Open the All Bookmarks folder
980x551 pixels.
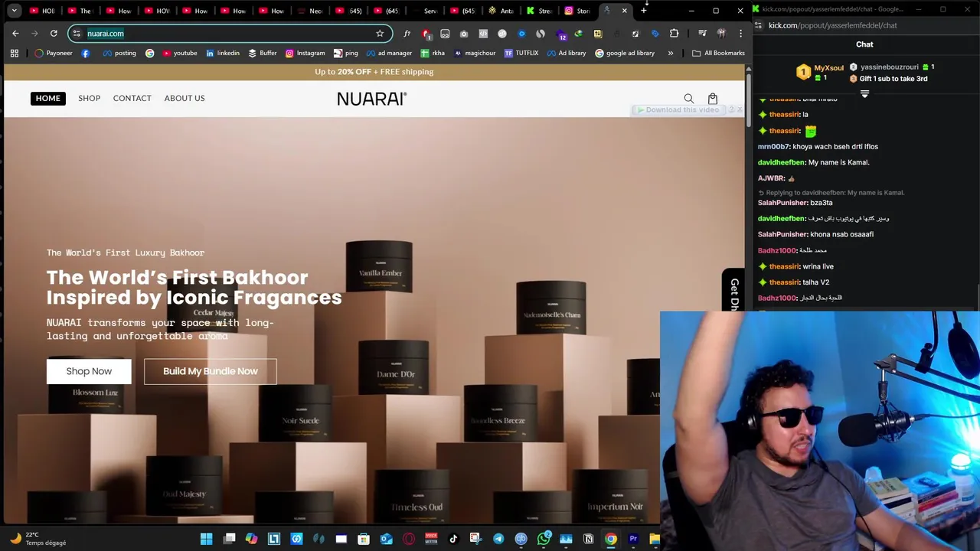718,54
